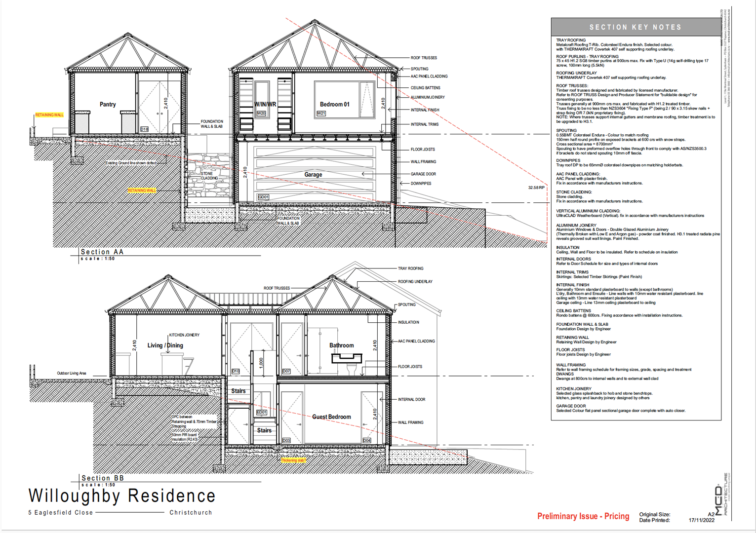Click the 'STONE CLADDING' drawing callout
Viewport: 756px width, 533px height.
(209, 176)
